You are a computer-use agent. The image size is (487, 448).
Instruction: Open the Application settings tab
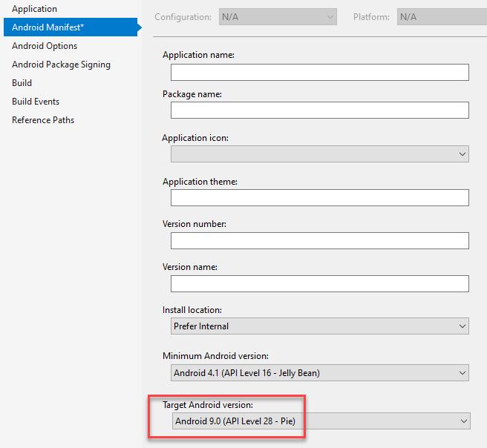[x=34, y=9]
